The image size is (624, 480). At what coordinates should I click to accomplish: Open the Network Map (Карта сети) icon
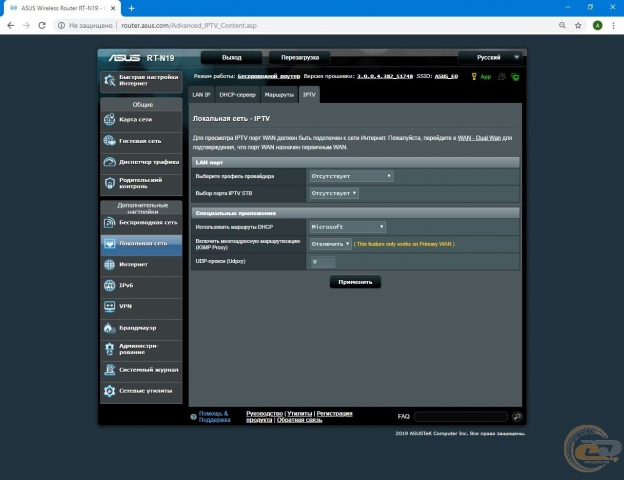109,119
